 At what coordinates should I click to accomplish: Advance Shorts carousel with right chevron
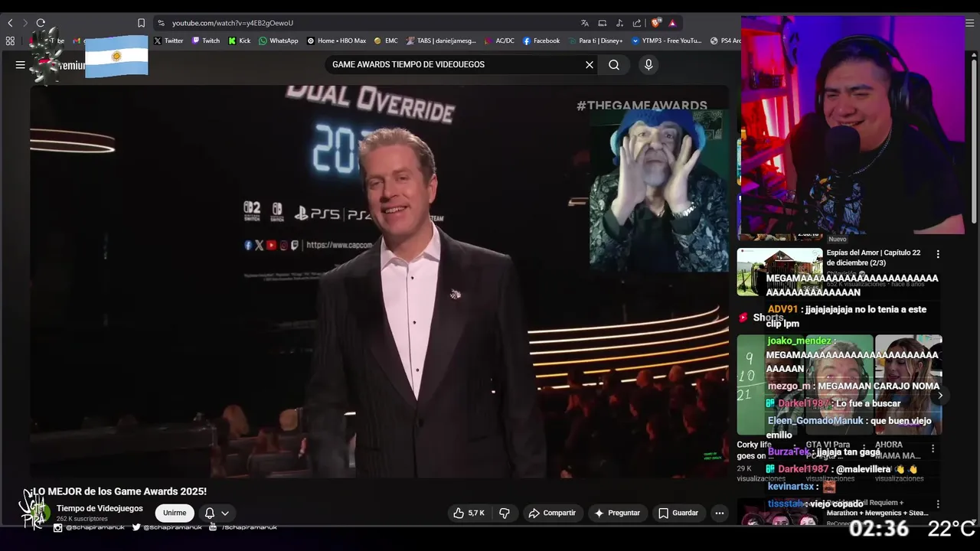click(x=940, y=395)
